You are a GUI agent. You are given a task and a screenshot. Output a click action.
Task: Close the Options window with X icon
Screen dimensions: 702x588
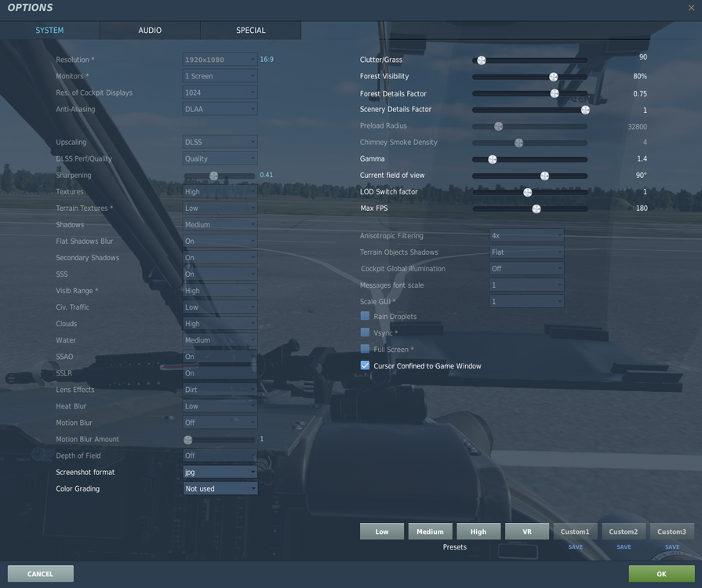pyautogui.click(x=691, y=8)
